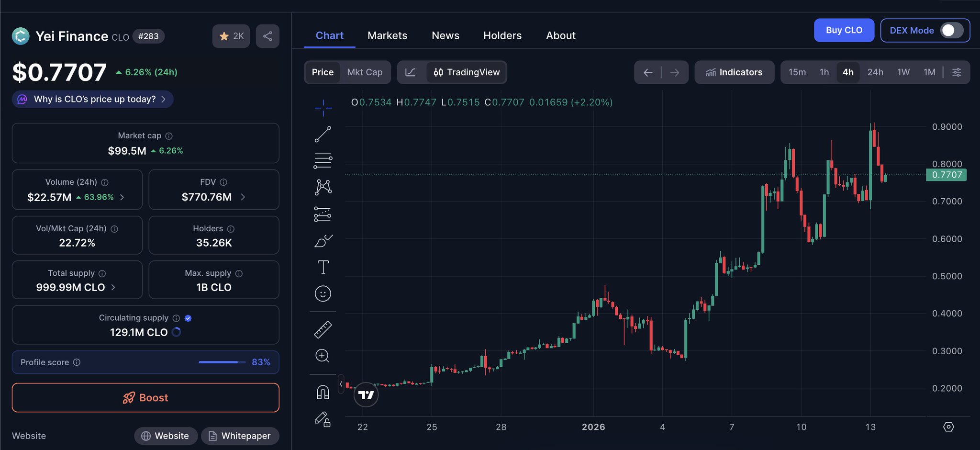This screenshot has height=450, width=980.
Task: Expand FDV details chevron
Action: coord(243,197)
